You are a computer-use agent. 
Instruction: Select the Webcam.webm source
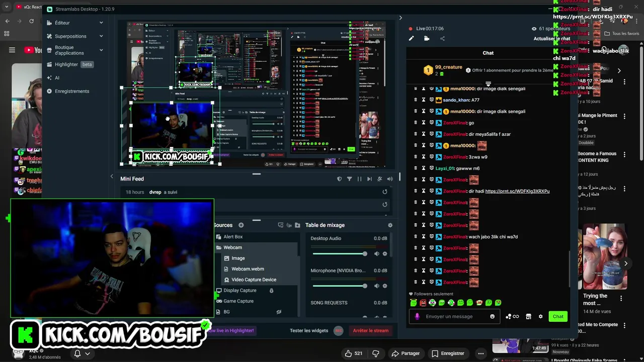coord(248,269)
